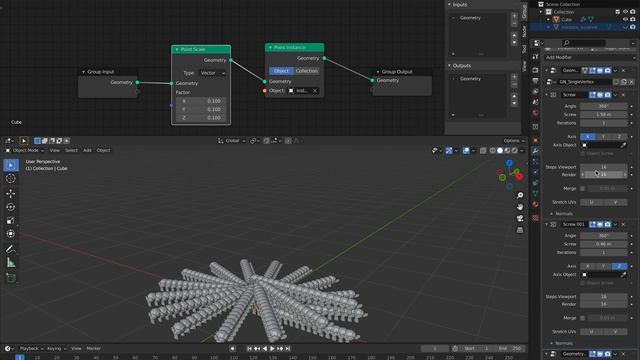Enable Merge checkbox in Screw.001 modifier
Viewport: 640px width, 360px height.
(x=582, y=318)
